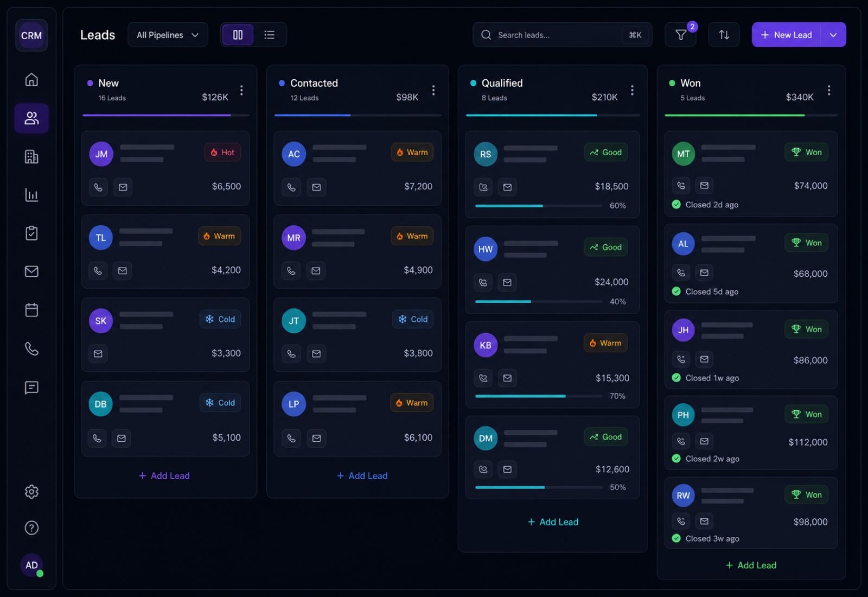
Task: Add Lead in the New column
Action: (x=164, y=475)
